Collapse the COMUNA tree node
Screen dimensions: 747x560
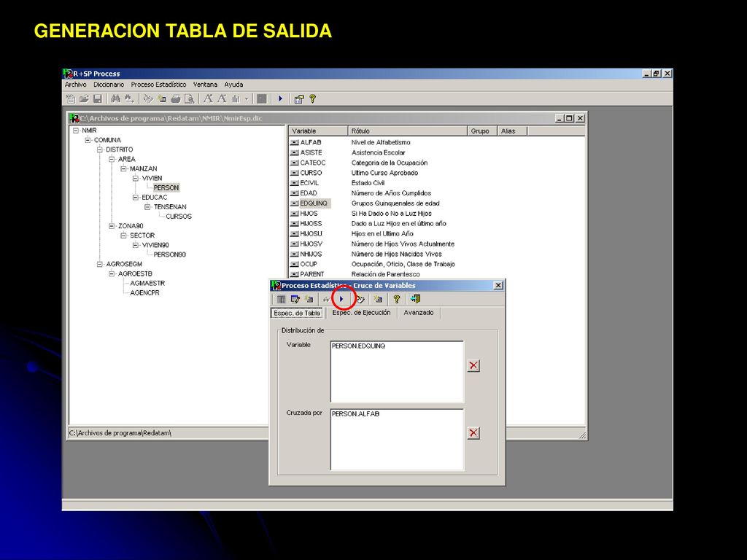[88, 140]
